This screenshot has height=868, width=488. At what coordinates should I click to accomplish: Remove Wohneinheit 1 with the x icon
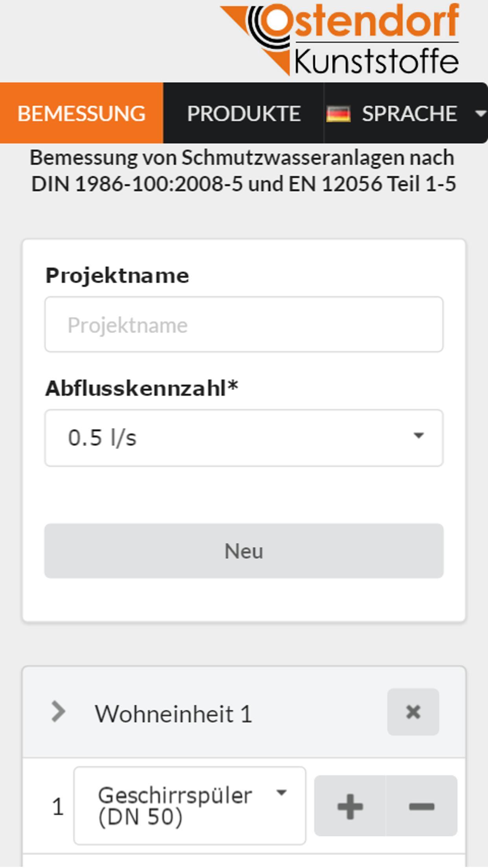point(413,712)
